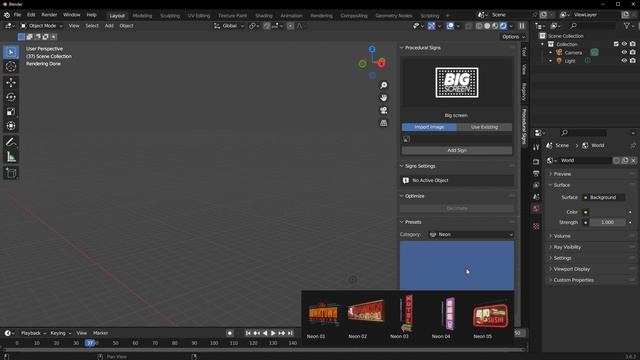Open the Keying popover

tap(60, 333)
